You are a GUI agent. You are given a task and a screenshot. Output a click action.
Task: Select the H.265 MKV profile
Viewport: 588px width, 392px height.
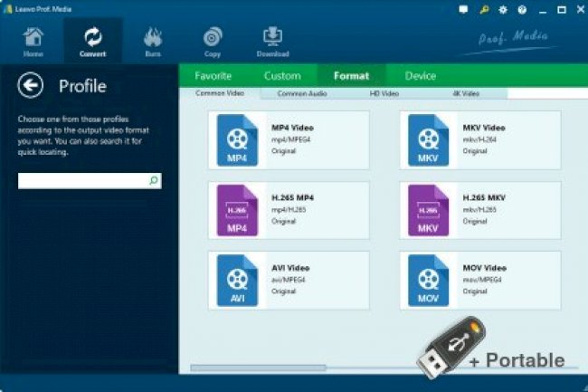(480, 210)
